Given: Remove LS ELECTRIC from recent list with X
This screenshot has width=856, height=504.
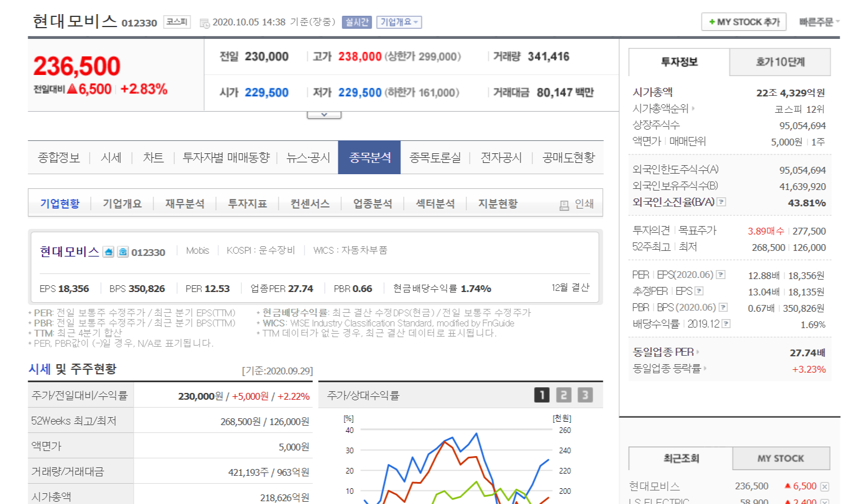Looking at the screenshot, I should click(x=824, y=502).
